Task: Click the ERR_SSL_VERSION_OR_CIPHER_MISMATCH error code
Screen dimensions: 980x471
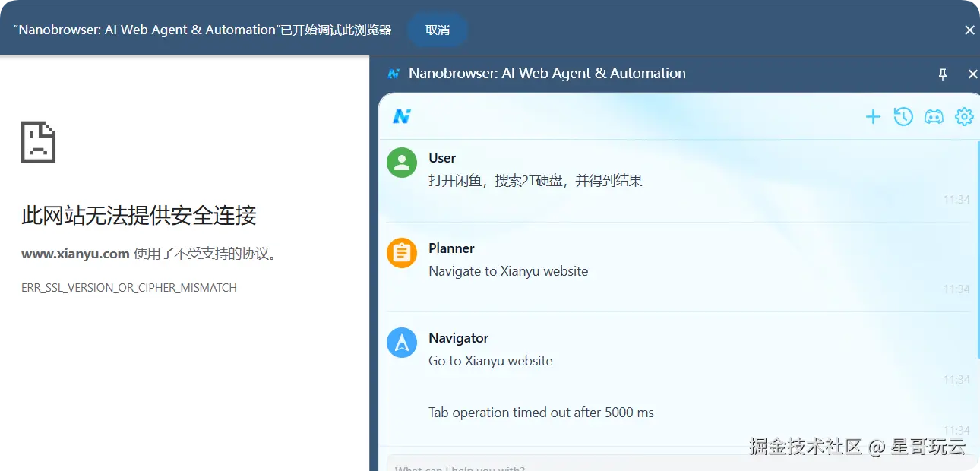Action: pos(129,288)
